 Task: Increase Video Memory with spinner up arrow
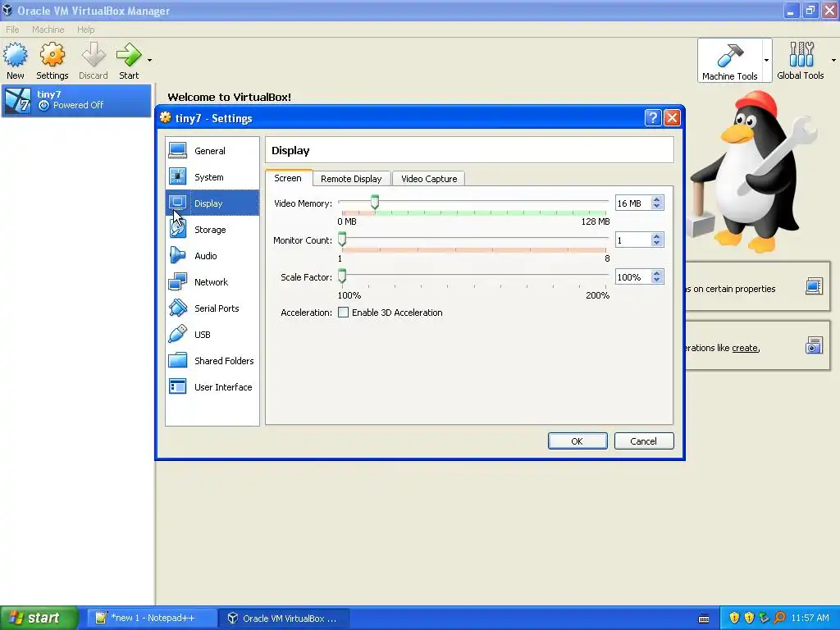[657, 199]
